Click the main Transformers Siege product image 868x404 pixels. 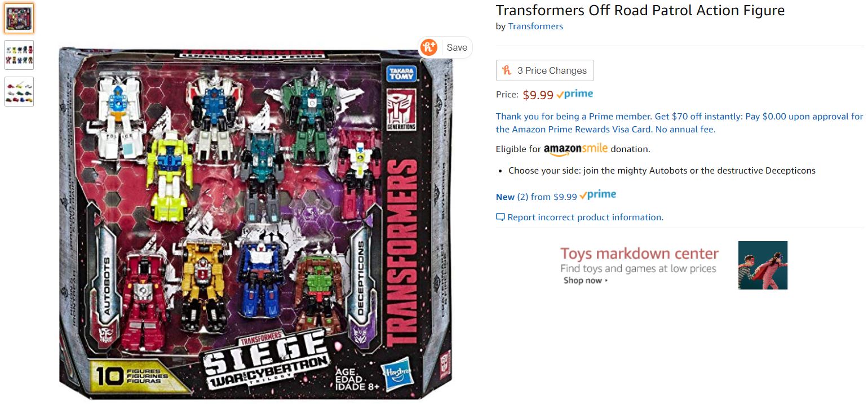256,222
